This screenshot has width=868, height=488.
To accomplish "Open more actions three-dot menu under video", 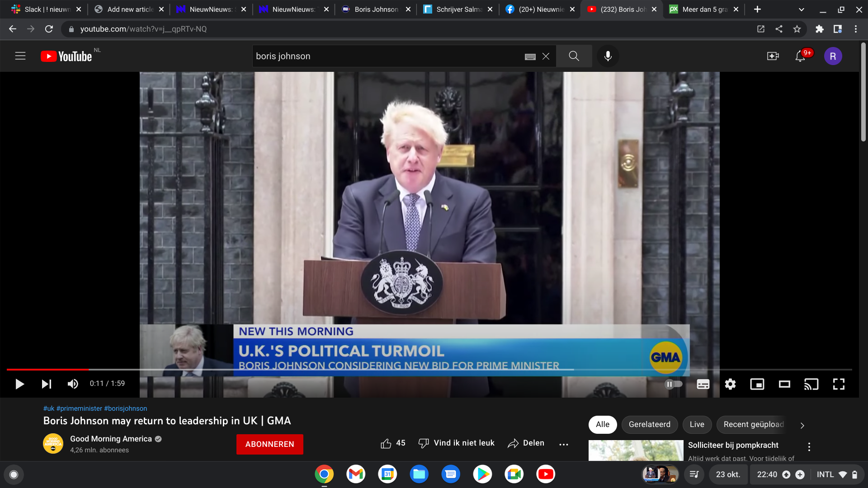I will click(564, 444).
